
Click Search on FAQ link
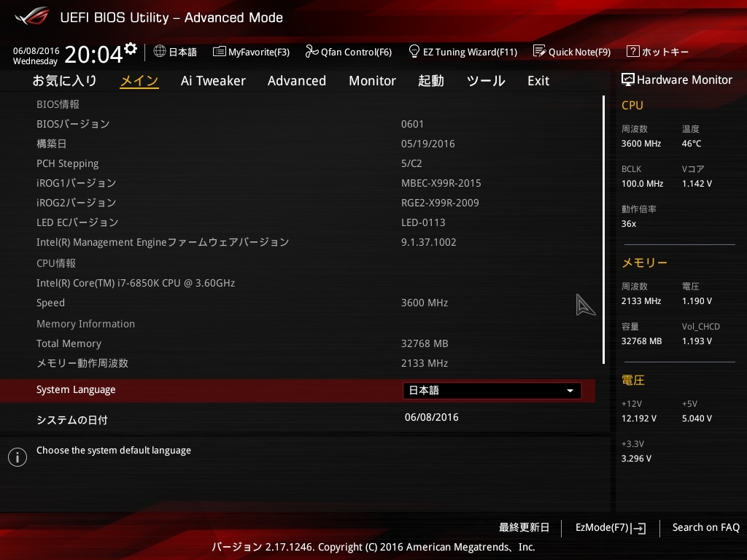click(705, 528)
